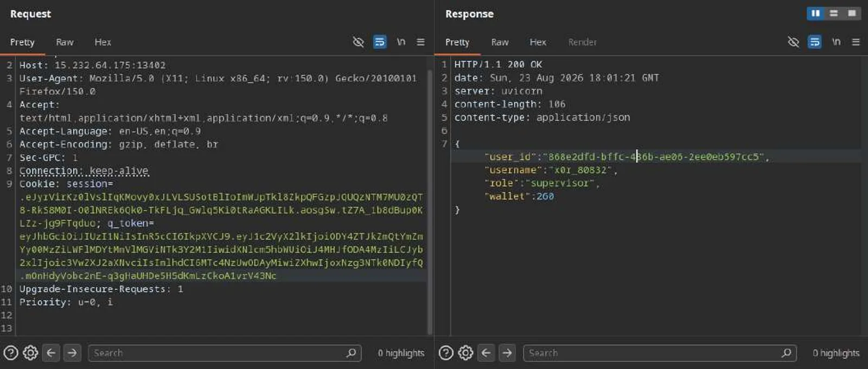Toggle \n show newlines in Request pane
Image resolution: width=868 pixels, height=369 pixels.
[401, 42]
